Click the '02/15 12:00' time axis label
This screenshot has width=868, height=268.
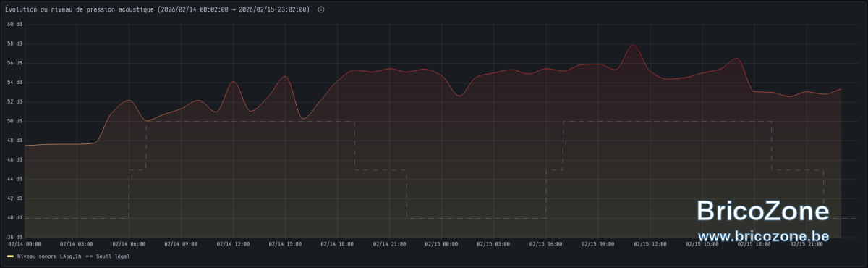click(650, 244)
